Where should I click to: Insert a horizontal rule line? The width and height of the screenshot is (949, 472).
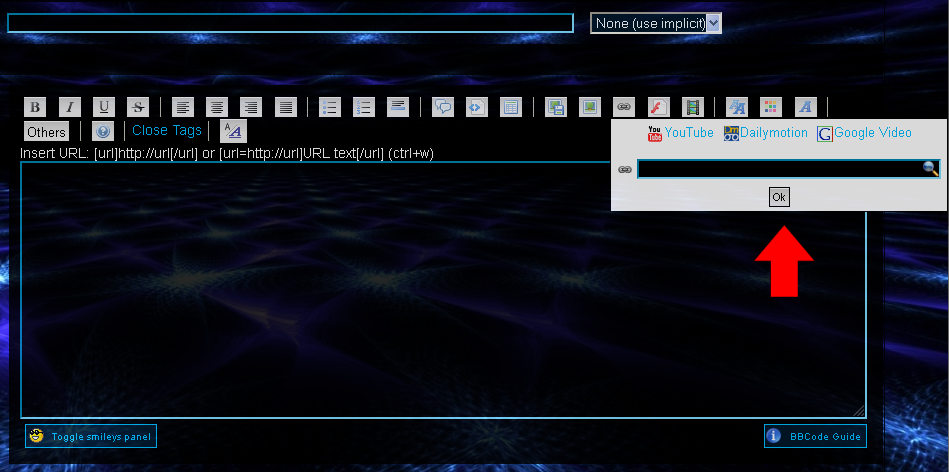coord(398,108)
